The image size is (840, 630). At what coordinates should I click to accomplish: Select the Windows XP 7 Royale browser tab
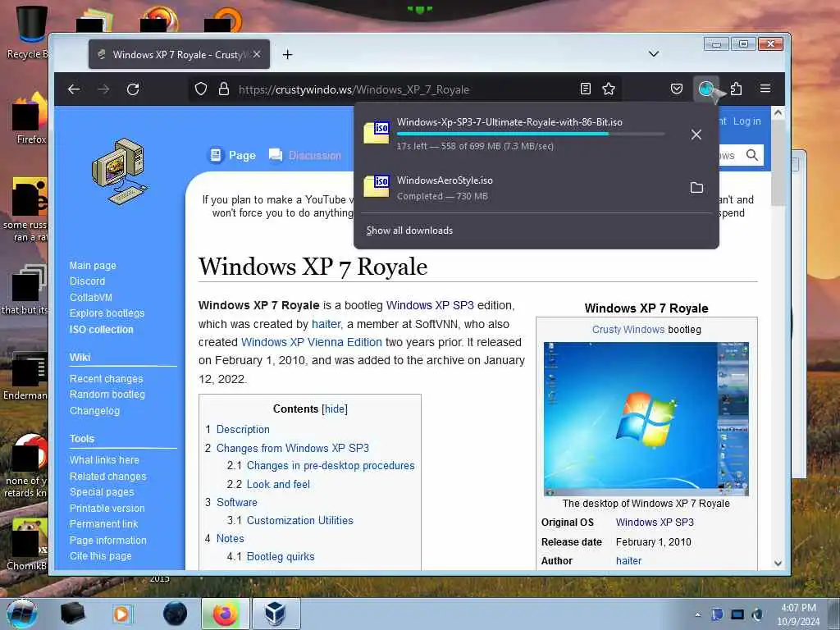coord(180,55)
